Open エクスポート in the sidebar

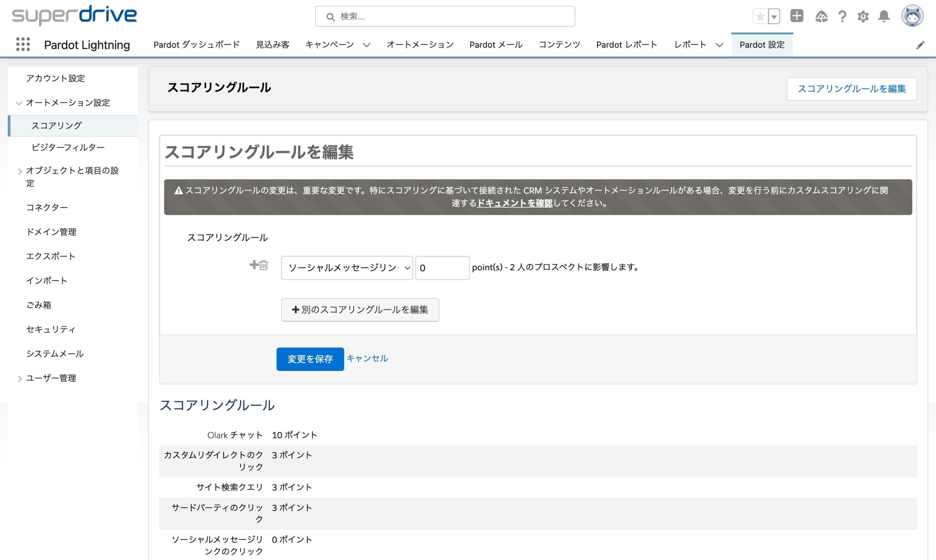tap(50, 256)
